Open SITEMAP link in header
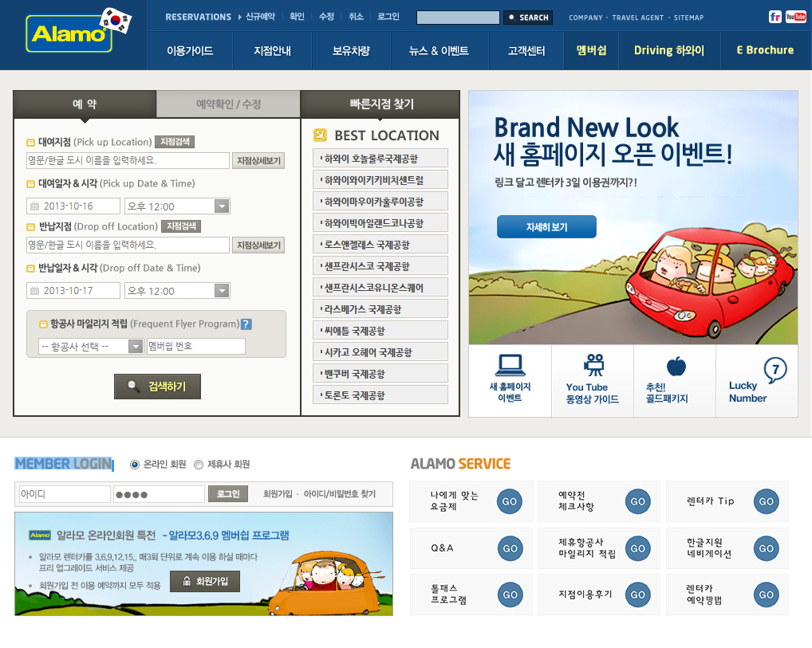This screenshot has width=812, height=648. (688, 18)
